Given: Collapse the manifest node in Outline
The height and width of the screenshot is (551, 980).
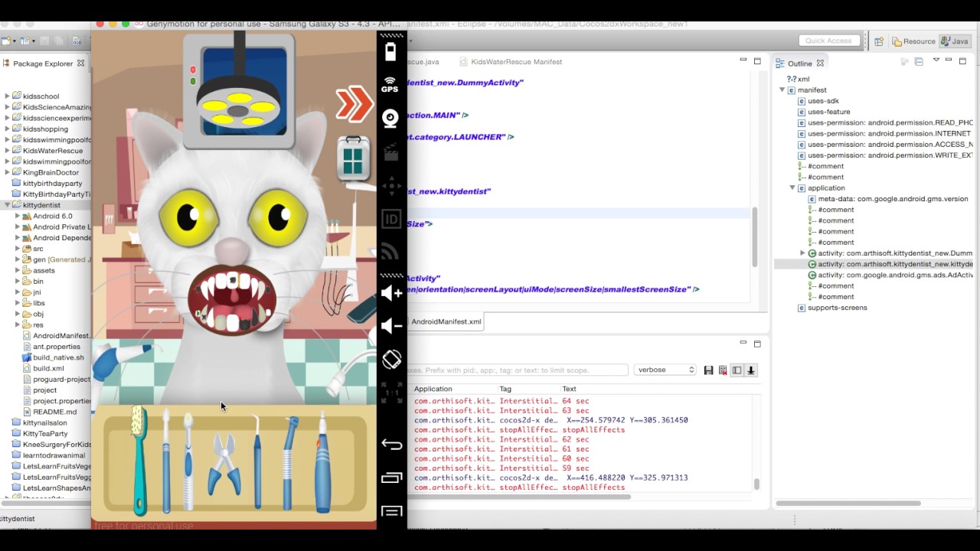Looking at the screenshot, I should point(782,90).
